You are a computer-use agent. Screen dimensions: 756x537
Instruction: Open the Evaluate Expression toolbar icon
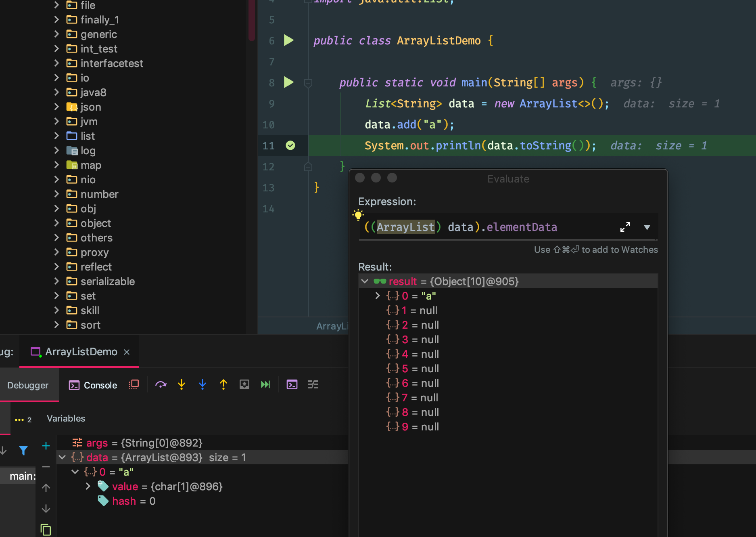tap(292, 385)
